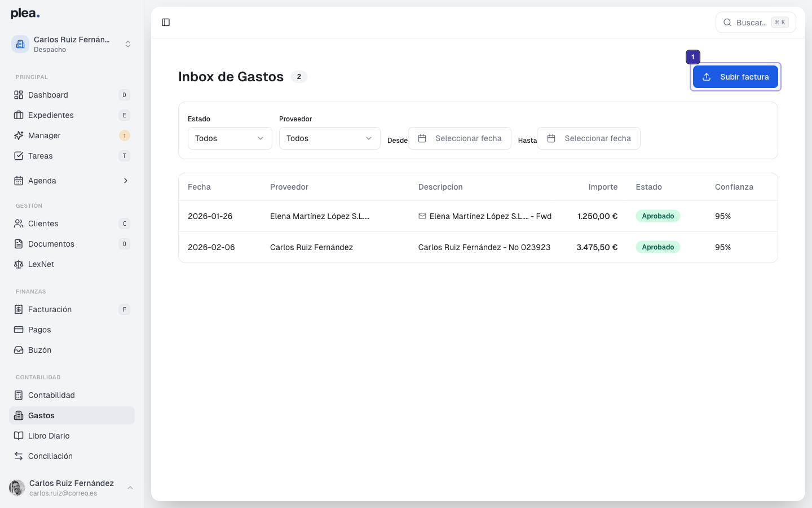This screenshot has width=812, height=508.
Task: Open the LexNet scales icon
Action: (x=19, y=264)
